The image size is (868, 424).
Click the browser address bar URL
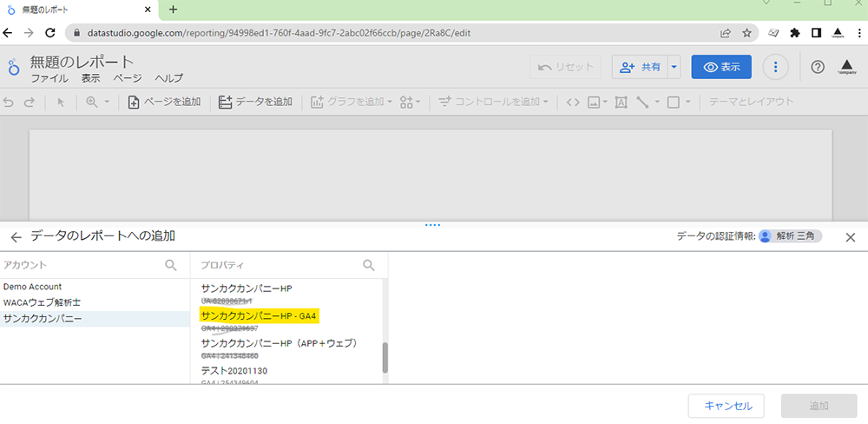[279, 33]
